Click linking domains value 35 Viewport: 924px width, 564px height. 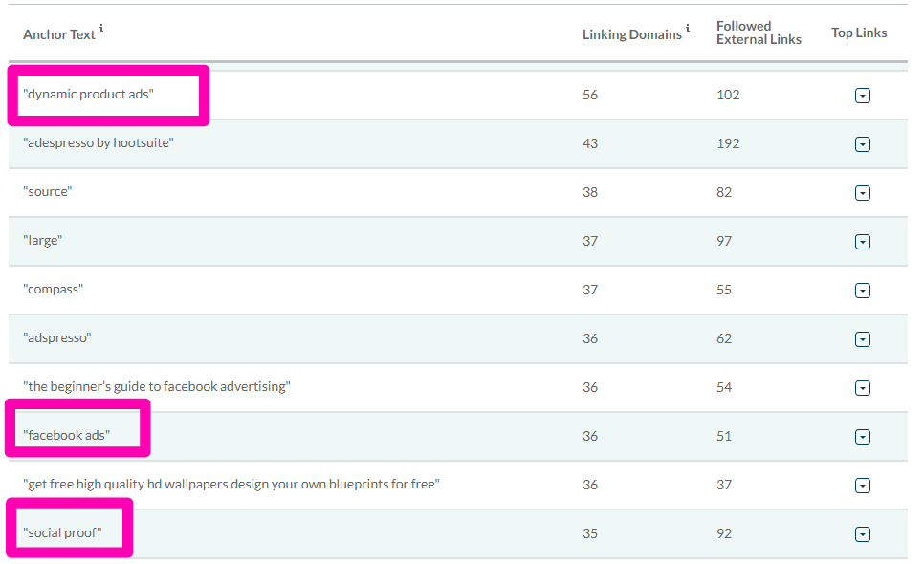590,534
